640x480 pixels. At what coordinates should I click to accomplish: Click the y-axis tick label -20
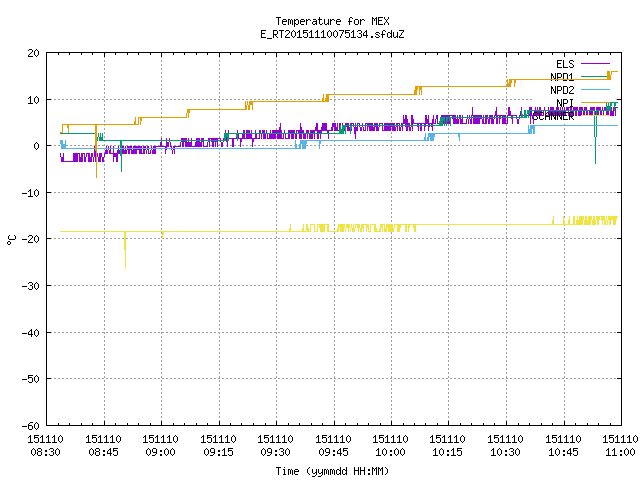(31, 239)
